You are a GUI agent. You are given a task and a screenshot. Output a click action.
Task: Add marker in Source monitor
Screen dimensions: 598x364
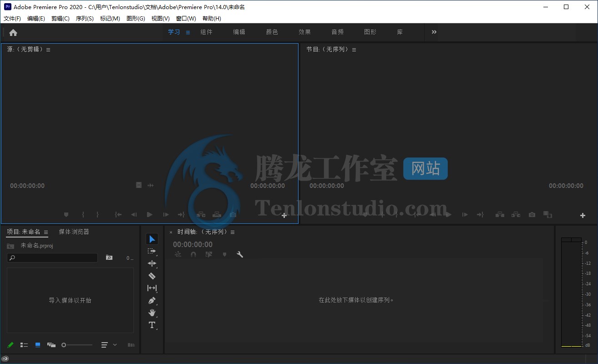click(x=66, y=214)
